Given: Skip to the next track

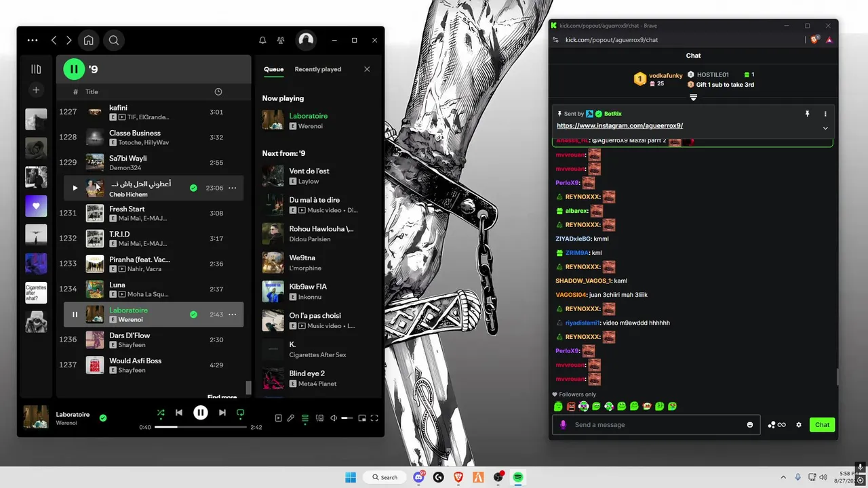Looking at the screenshot, I should tap(222, 413).
